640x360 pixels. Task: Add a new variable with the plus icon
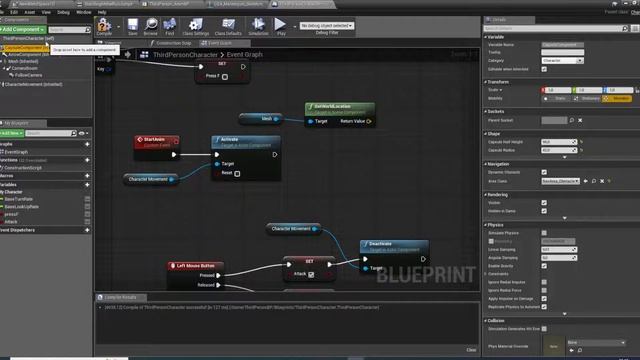click(87, 184)
